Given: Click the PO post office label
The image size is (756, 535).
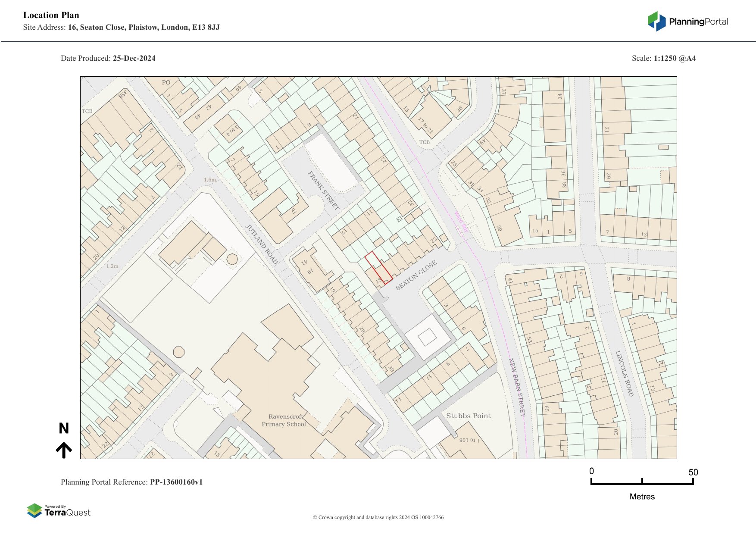Looking at the screenshot, I should (166, 82).
